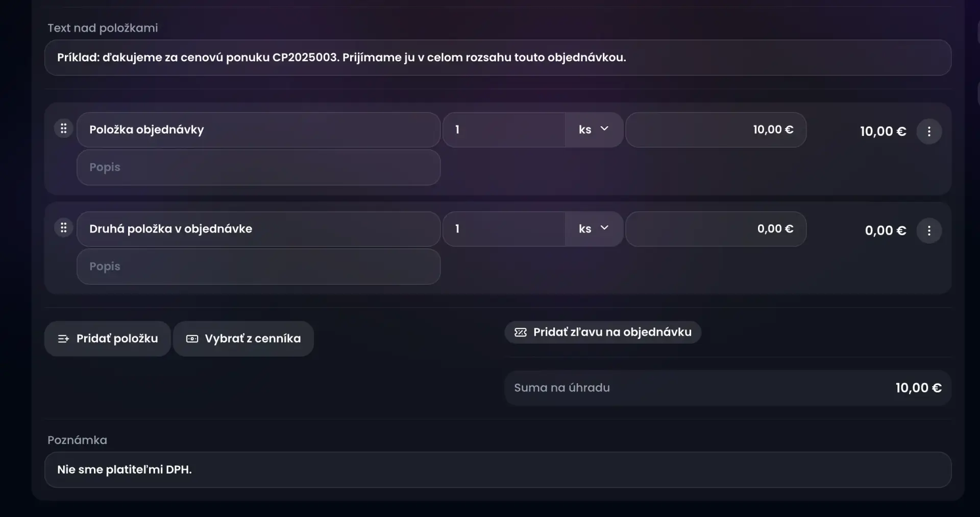980x517 pixels.
Task: Click drag handle of Položka objednávky row
Action: 64,129
